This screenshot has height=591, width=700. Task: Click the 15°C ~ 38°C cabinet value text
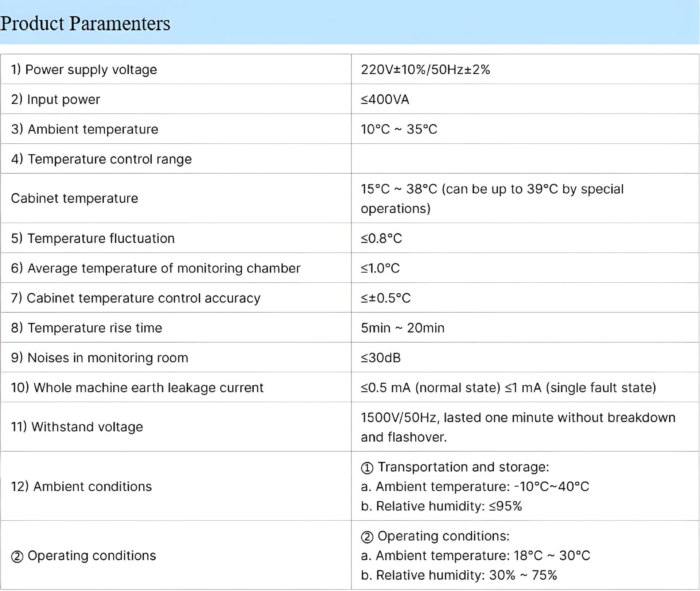point(492,189)
